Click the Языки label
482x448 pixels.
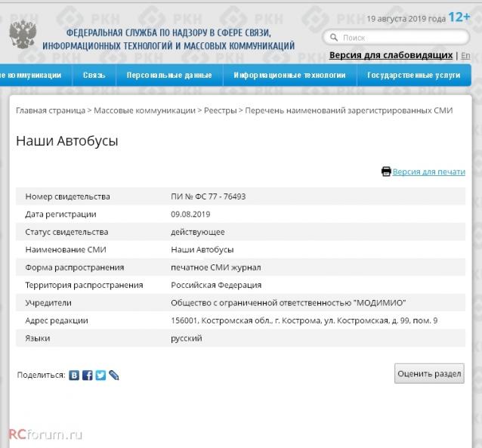click(x=38, y=338)
